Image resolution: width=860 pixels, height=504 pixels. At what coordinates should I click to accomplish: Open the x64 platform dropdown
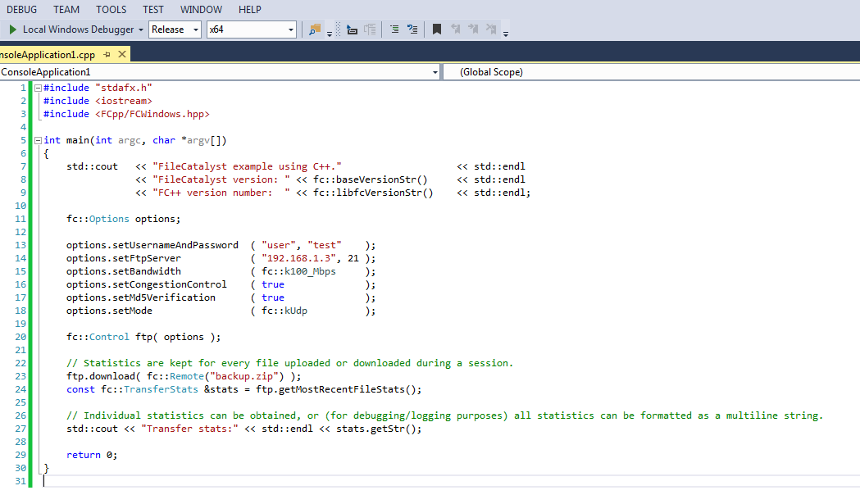pyautogui.click(x=251, y=30)
